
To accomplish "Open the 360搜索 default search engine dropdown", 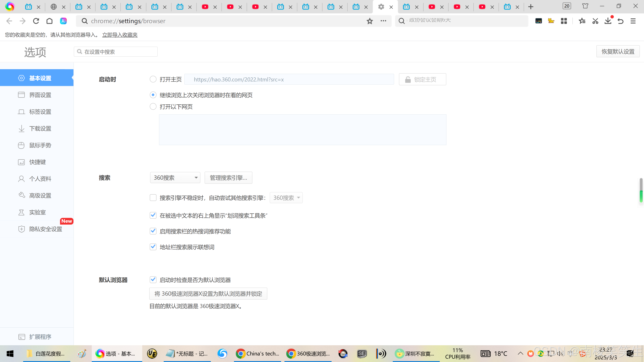I will (175, 178).
